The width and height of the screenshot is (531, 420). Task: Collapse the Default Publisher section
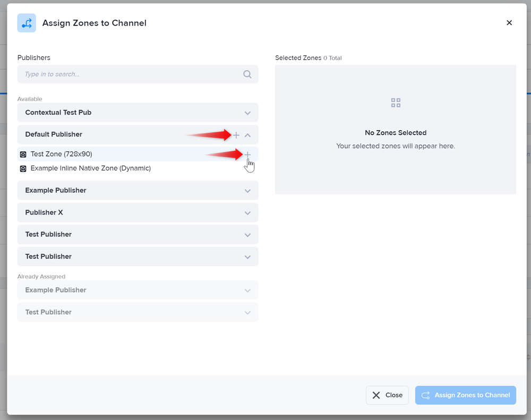247,135
